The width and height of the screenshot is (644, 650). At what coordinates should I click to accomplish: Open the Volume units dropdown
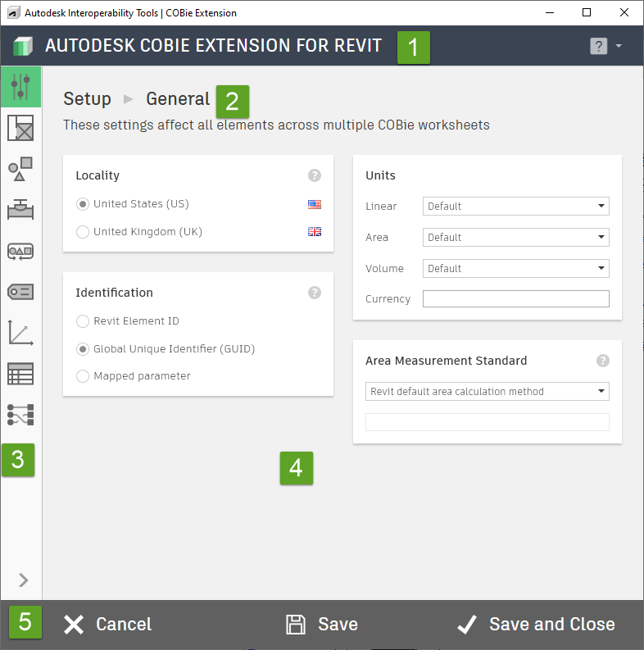[516, 268]
